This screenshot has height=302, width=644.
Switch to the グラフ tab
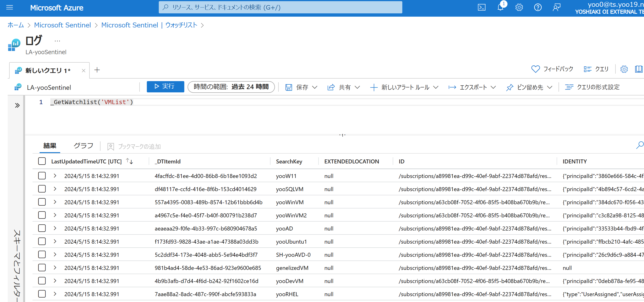(83, 146)
